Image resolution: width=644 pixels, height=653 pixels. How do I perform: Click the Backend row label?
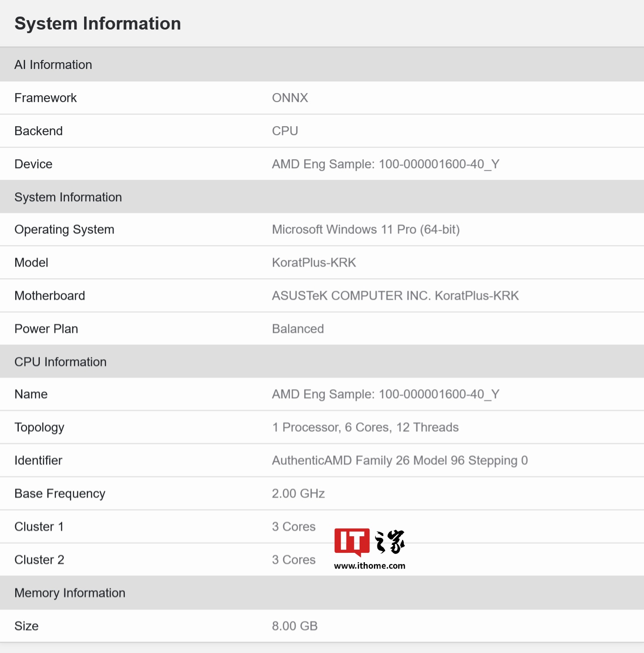[x=38, y=131]
